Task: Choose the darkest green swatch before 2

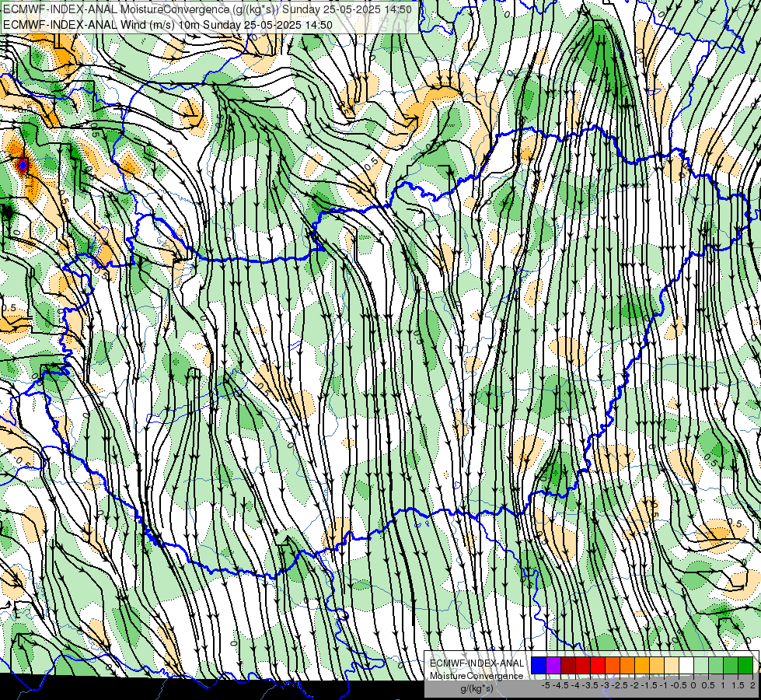Action: [745, 665]
